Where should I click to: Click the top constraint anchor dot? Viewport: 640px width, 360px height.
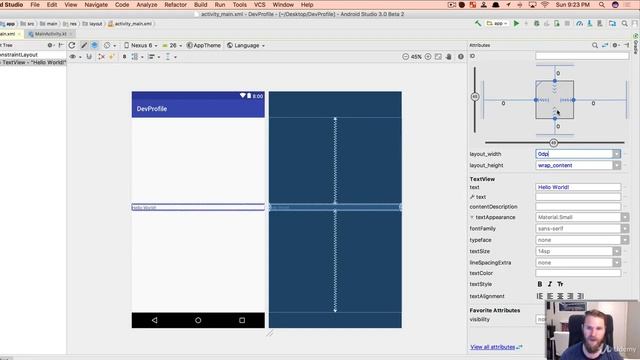555,81
